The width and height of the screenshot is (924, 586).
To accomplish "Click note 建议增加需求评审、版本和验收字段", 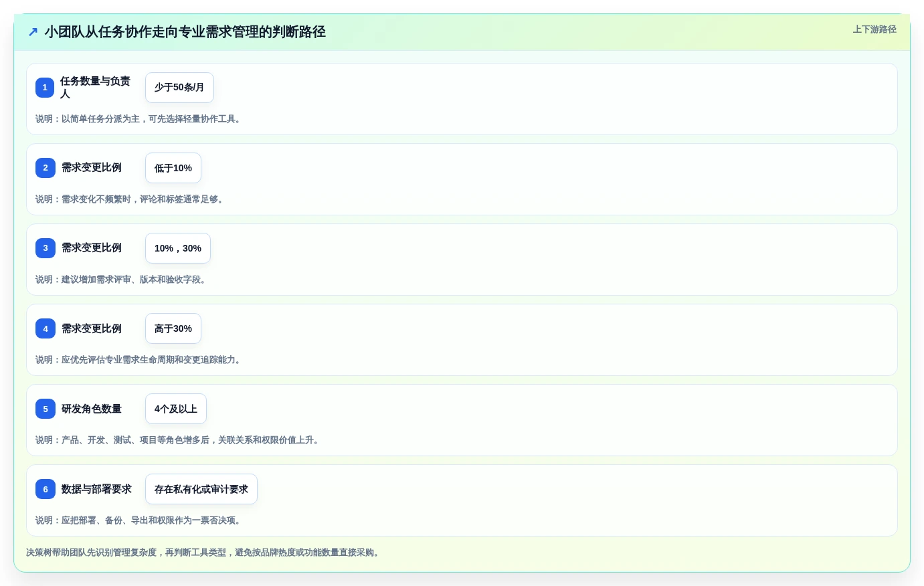I will point(121,280).
